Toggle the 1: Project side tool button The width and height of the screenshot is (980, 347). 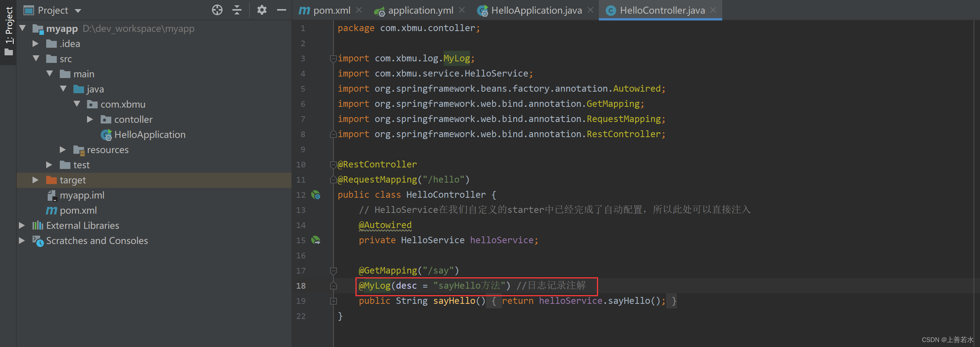tap(8, 32)
